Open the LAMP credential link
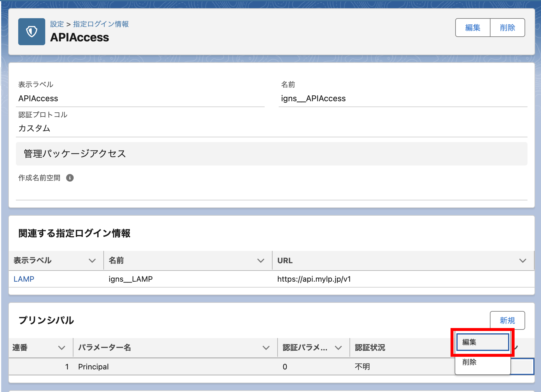Screen dimensions: 541x392 pyautogui.click(x=24, y=279)
